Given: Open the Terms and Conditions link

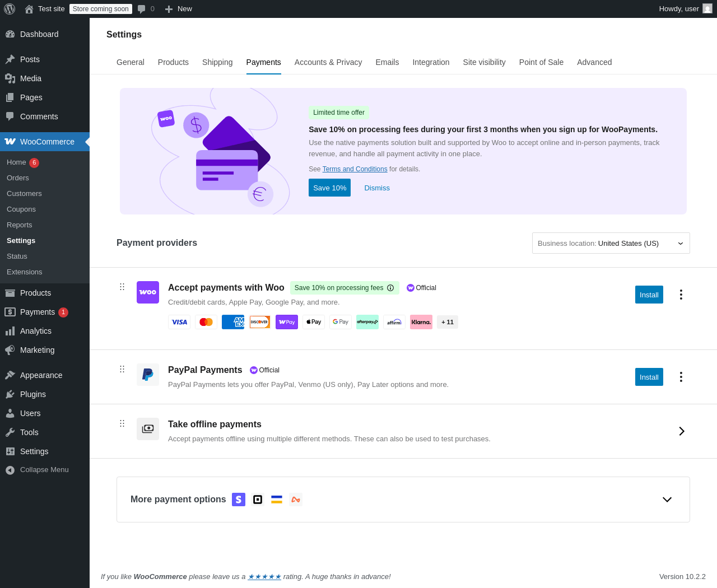Looking at the screenshot, I should pos(355,169).
